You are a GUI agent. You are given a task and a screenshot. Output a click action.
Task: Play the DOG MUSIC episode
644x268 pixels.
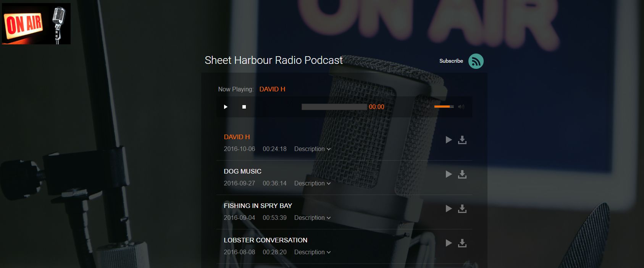point(449,174)
